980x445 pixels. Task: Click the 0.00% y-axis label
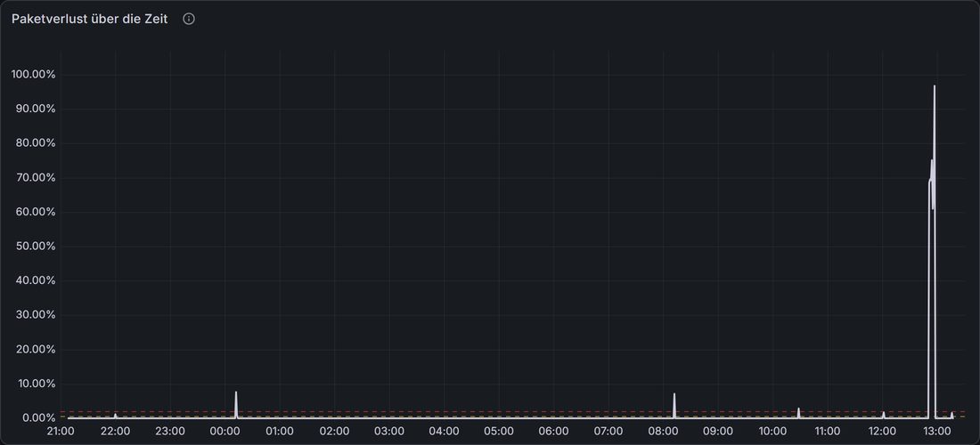click(x=38, y=417)
